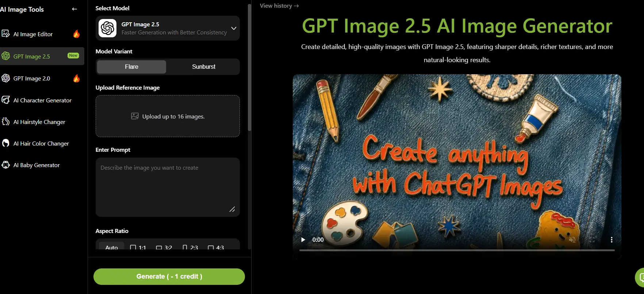644x294 pixels.
Task: Select the 4:3 aspect ratio
Action: [216, 247]
